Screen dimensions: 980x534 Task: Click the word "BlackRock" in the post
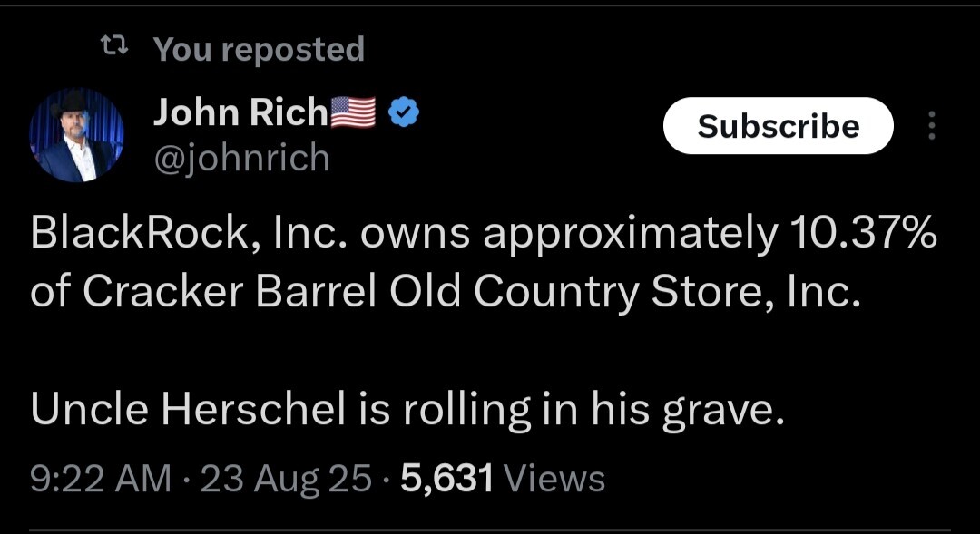point(136,235)
